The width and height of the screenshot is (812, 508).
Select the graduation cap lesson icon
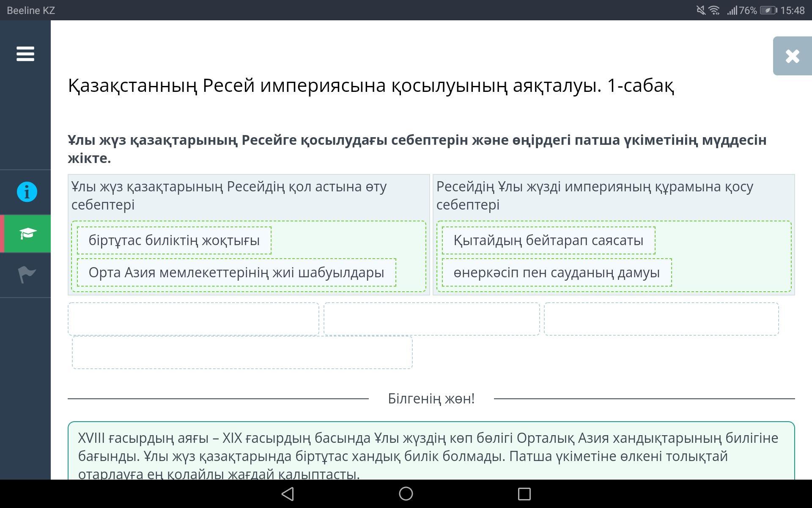click(27, 233)
